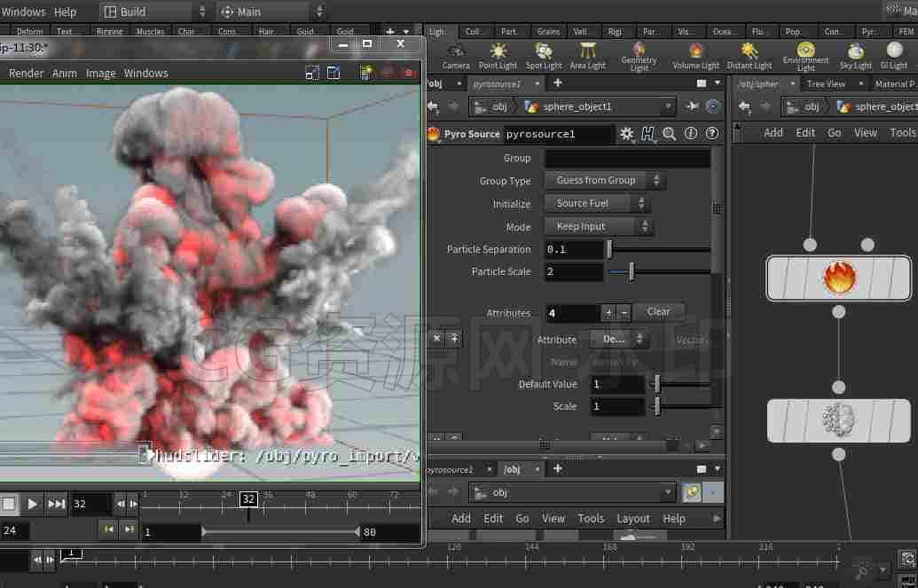Pick the Distant Light shelf tool
This screenshot has width=918, height=588.
(x=749, y=56)
